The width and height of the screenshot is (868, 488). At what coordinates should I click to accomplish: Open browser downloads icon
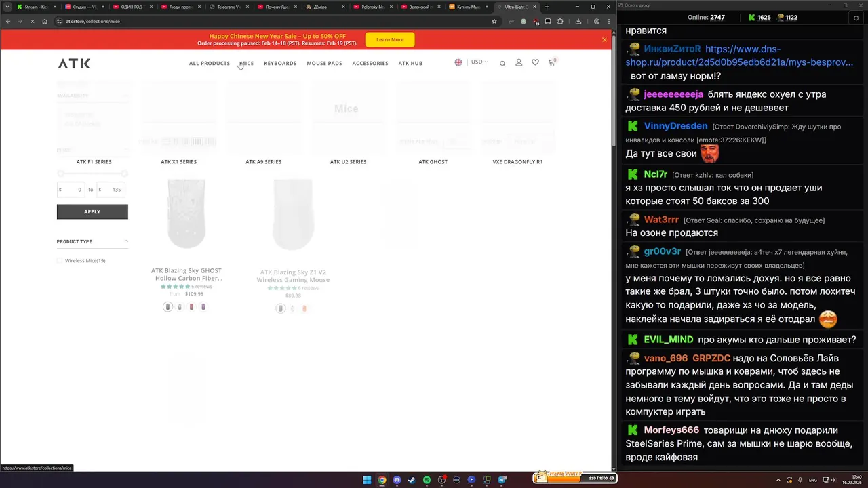(578, 21)
